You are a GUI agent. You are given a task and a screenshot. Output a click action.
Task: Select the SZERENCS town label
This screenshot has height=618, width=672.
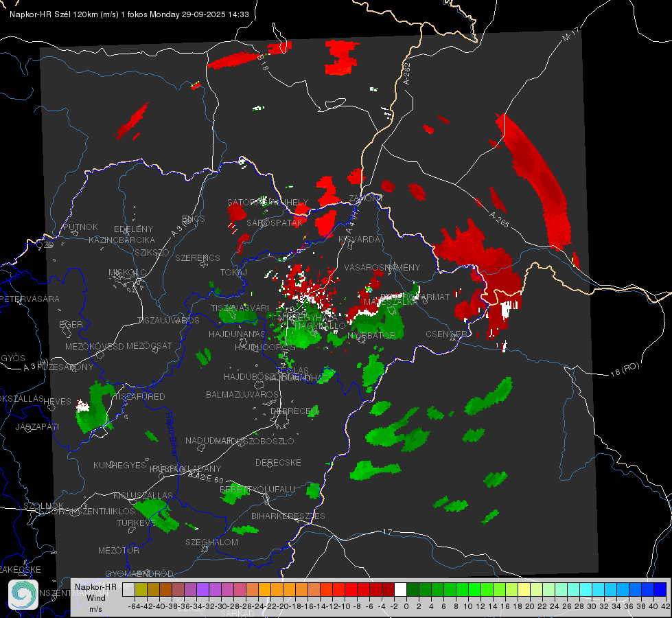click(198, 257)
